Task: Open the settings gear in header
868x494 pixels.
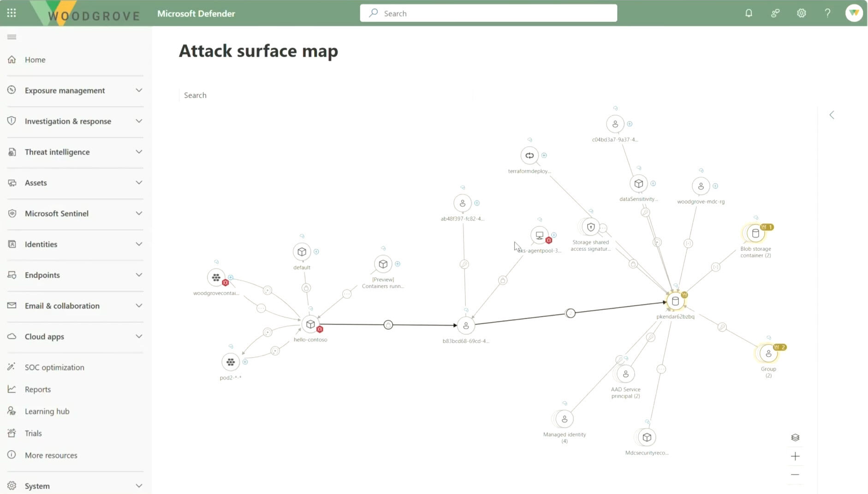Action: pyautogui.click(x=802, y=13)
